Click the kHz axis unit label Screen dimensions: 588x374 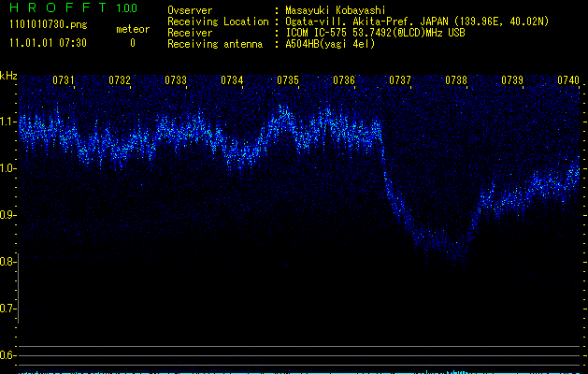pyautogui.click(x=8, y=75)
